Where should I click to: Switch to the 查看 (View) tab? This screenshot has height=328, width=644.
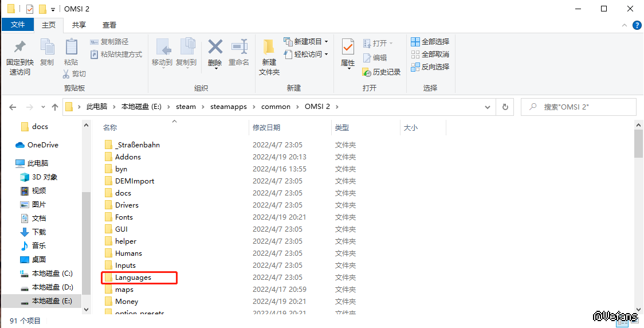coord(109,25)
